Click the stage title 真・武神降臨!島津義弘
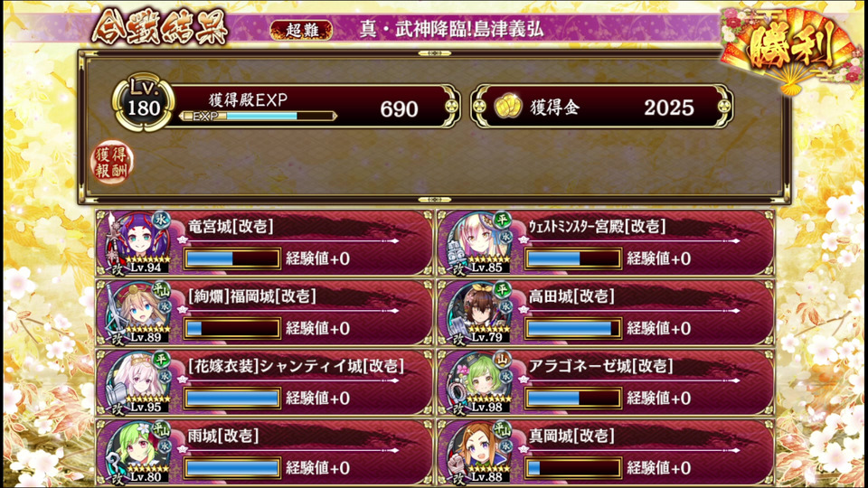This screenshot has width=868, height=488. point(451,29)
